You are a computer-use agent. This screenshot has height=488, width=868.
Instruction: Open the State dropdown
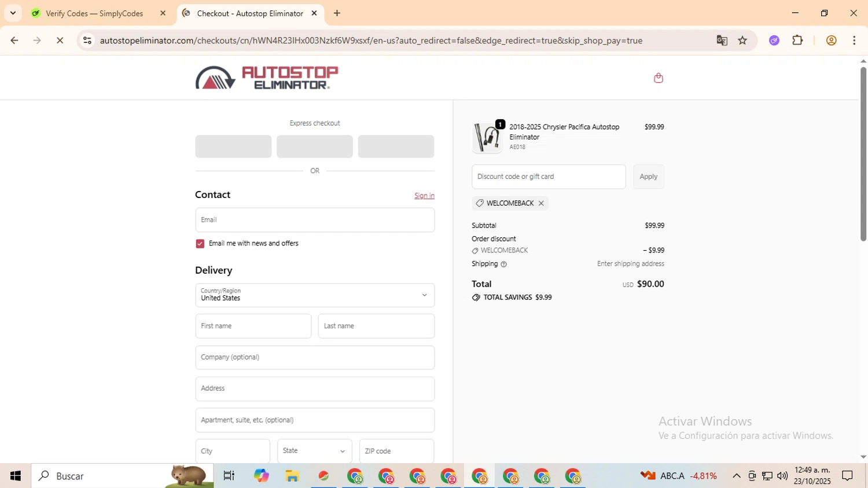click(314, 451)
